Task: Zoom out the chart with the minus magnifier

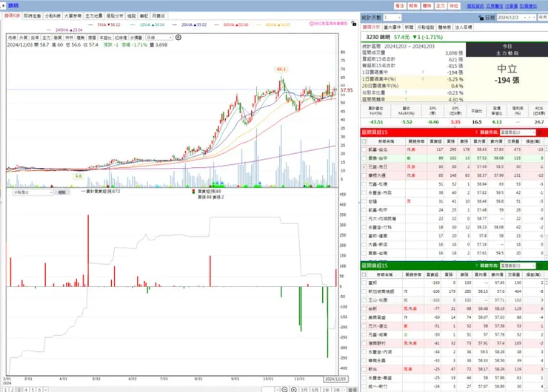Action: (284, 389)
